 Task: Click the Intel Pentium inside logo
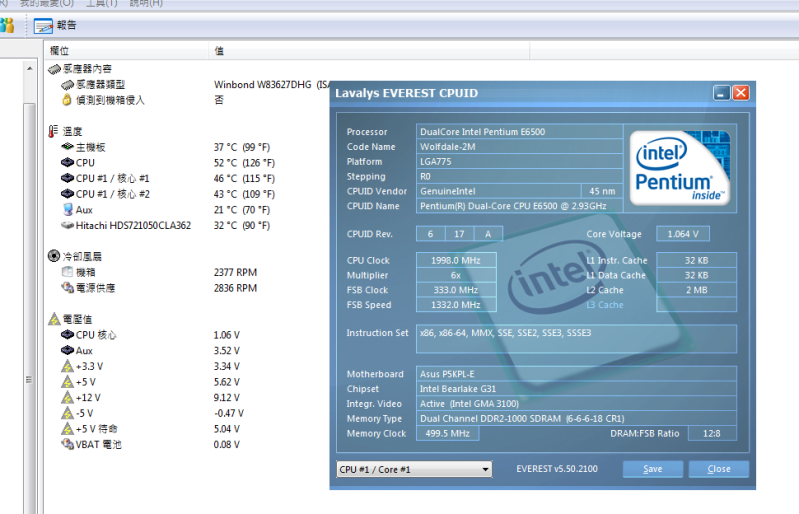pos(680,168)
